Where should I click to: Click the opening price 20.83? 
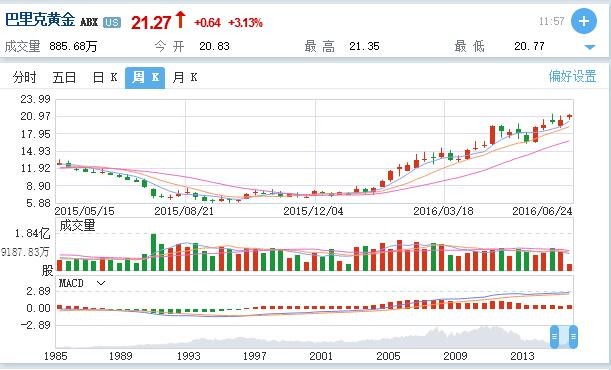(x=215, y=46)
